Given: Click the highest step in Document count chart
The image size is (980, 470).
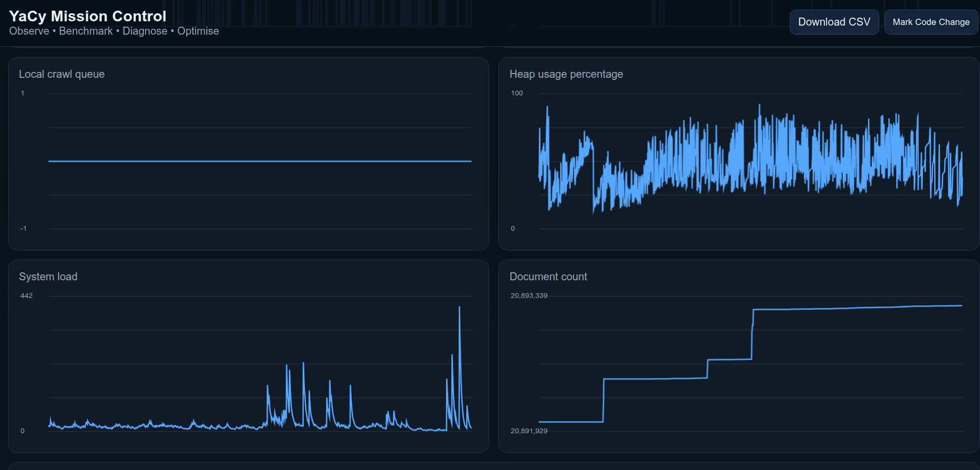Looking at the screenshot, I should [x=857, y=307].
